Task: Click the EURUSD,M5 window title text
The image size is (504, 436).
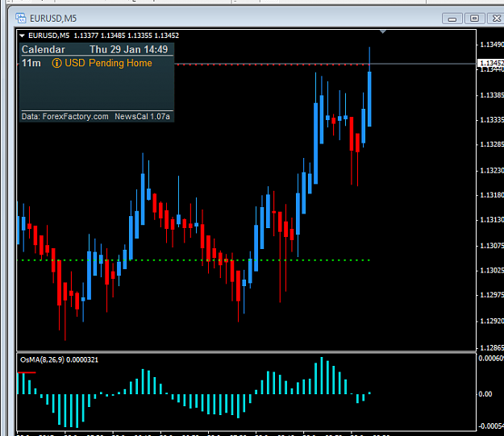Action: [53, 19]
